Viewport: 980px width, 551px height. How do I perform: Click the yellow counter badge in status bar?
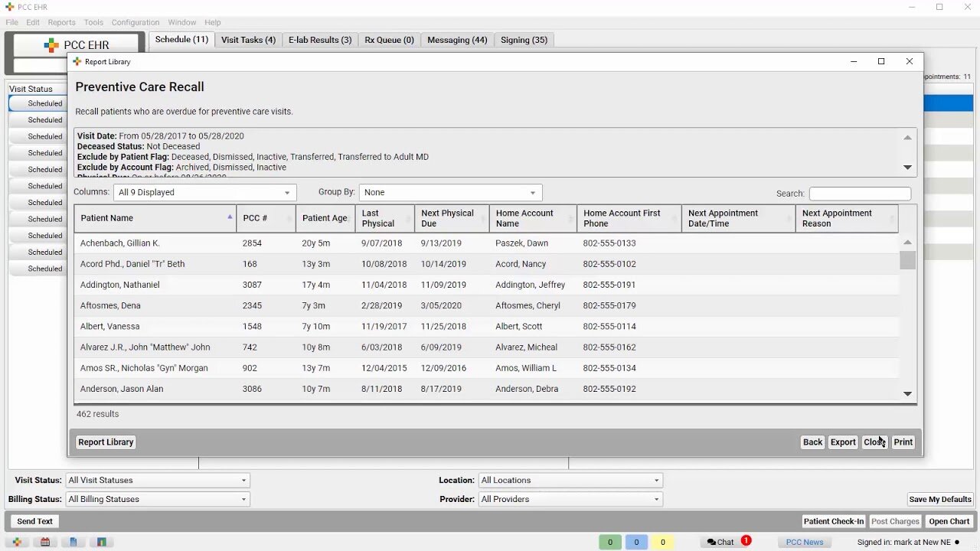663,542
